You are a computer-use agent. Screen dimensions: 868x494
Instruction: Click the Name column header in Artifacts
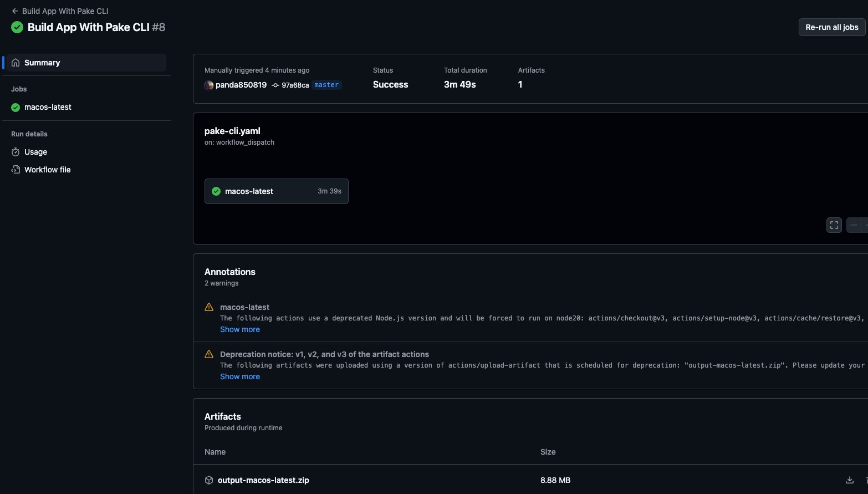[x=215, y=452]
